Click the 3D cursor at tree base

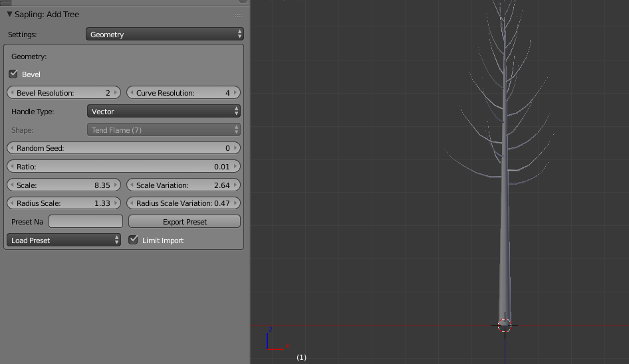tap(505, 325)
